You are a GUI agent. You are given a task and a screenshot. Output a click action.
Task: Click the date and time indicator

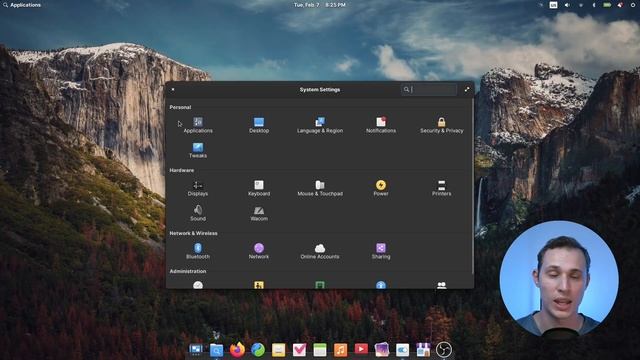point(320,5)
